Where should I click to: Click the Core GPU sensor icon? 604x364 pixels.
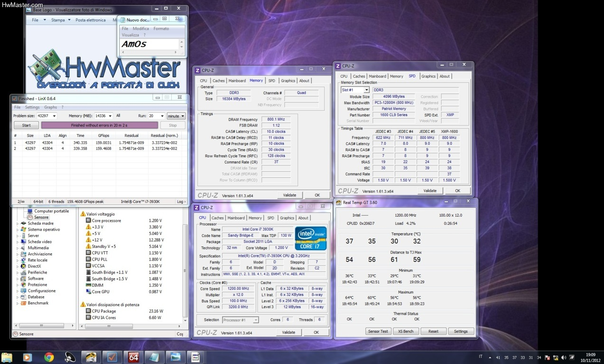pyautogui.click(x=88, y=292)
